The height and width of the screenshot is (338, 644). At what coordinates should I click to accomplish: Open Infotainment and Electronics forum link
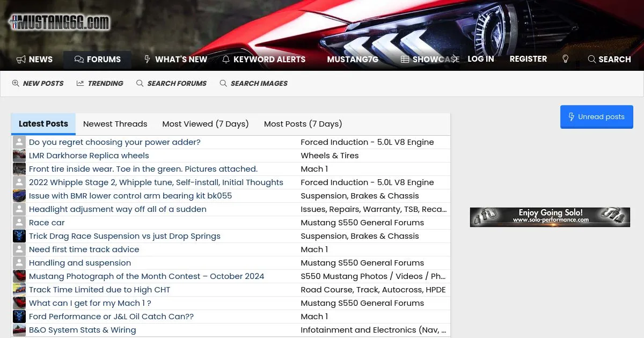click(373, 330)
